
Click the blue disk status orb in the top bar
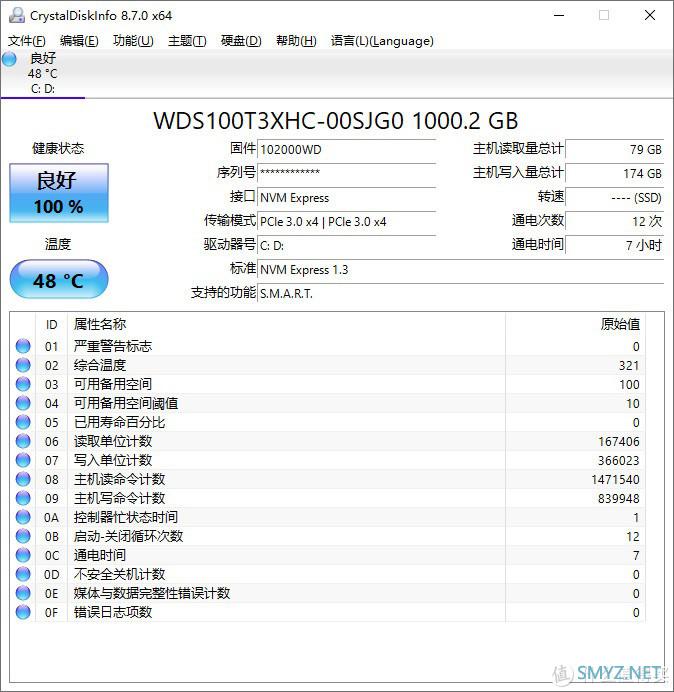pos(9,59)
